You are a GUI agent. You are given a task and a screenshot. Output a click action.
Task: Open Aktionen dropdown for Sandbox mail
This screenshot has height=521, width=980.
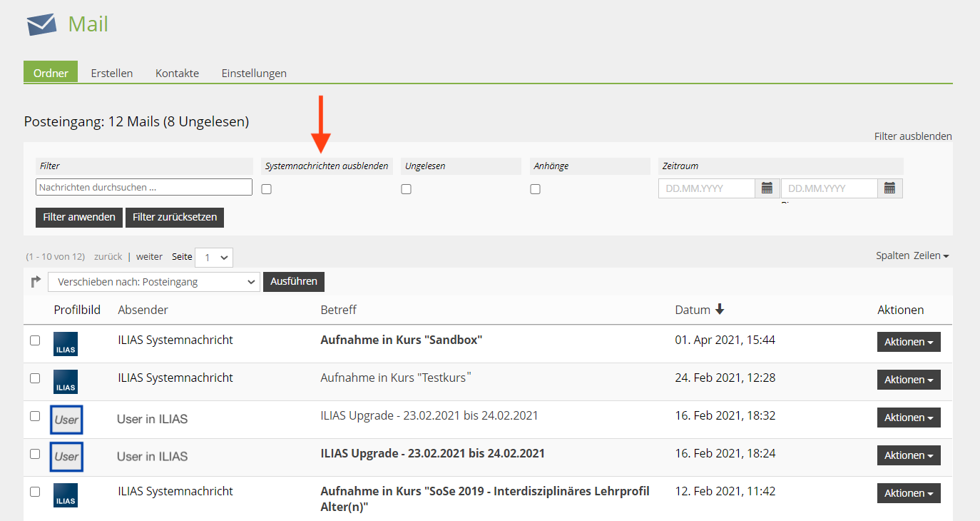(909, 342)
